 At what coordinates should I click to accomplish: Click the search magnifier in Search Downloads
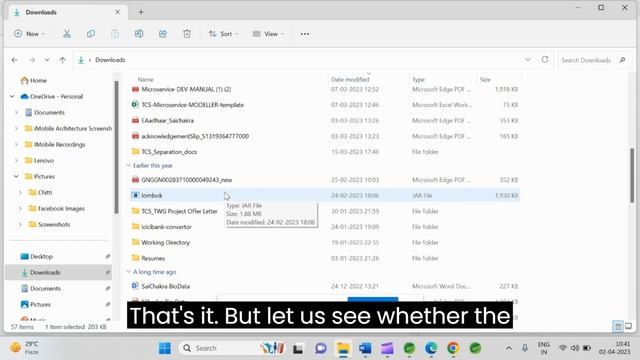click(622, 60)
